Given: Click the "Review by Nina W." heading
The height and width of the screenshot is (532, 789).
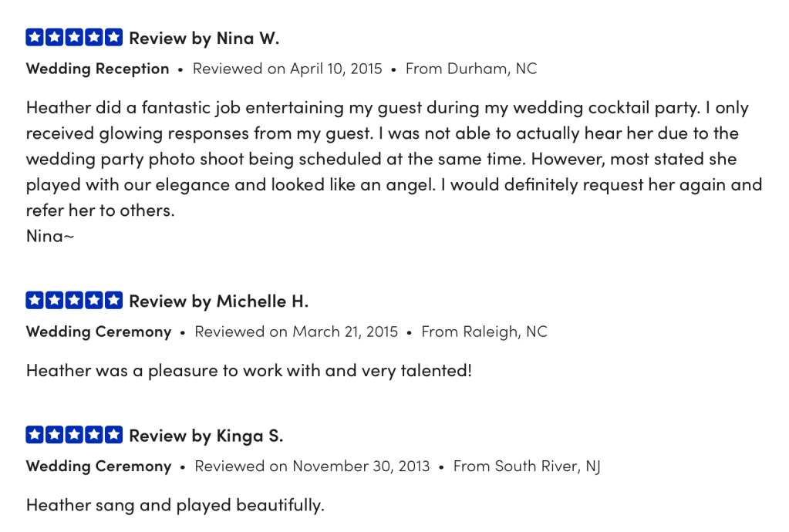Looking at the screenshot, I should point(204,38).
